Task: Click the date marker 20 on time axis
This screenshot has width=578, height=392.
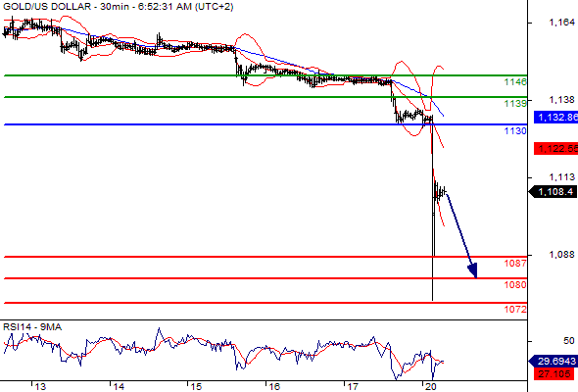Action: coord(431,387)
